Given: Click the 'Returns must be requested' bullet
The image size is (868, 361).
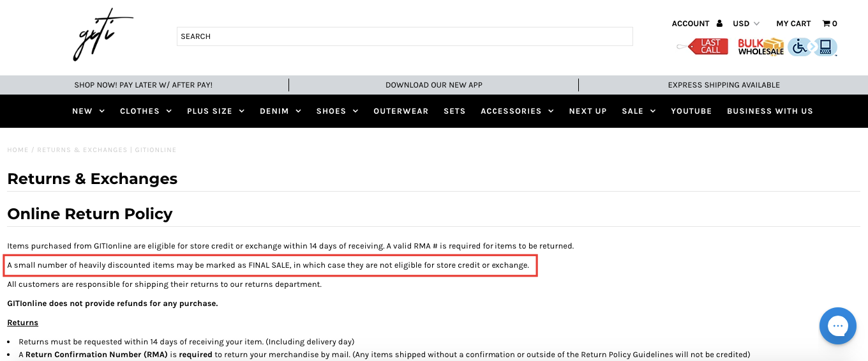Looking at the screenshot, I should tap(186, 342).
